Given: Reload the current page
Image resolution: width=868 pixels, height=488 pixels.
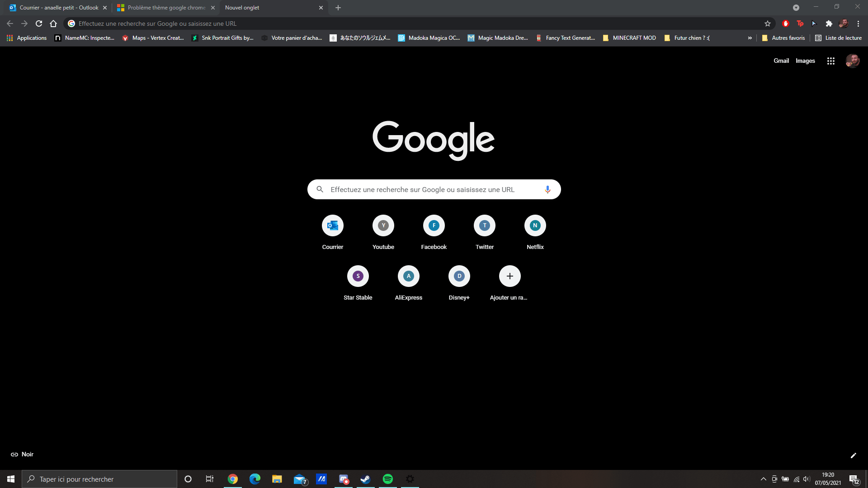Looking at the screenshot, I should [39, 23].
